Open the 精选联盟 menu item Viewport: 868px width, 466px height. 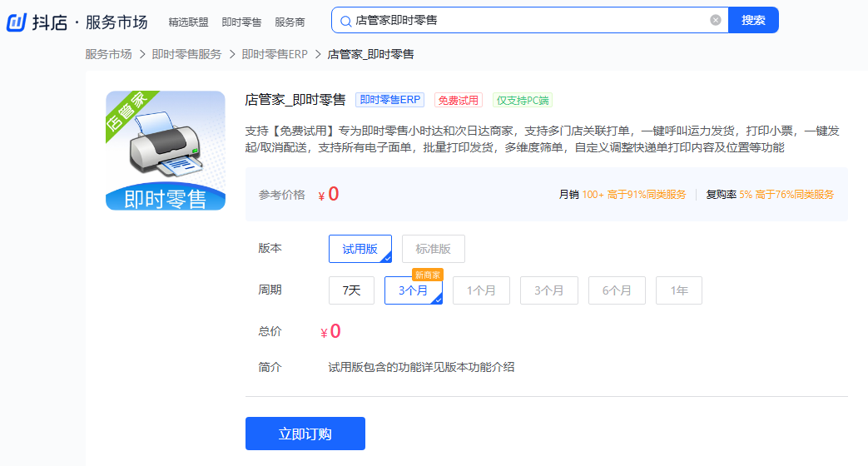point(188,22)
